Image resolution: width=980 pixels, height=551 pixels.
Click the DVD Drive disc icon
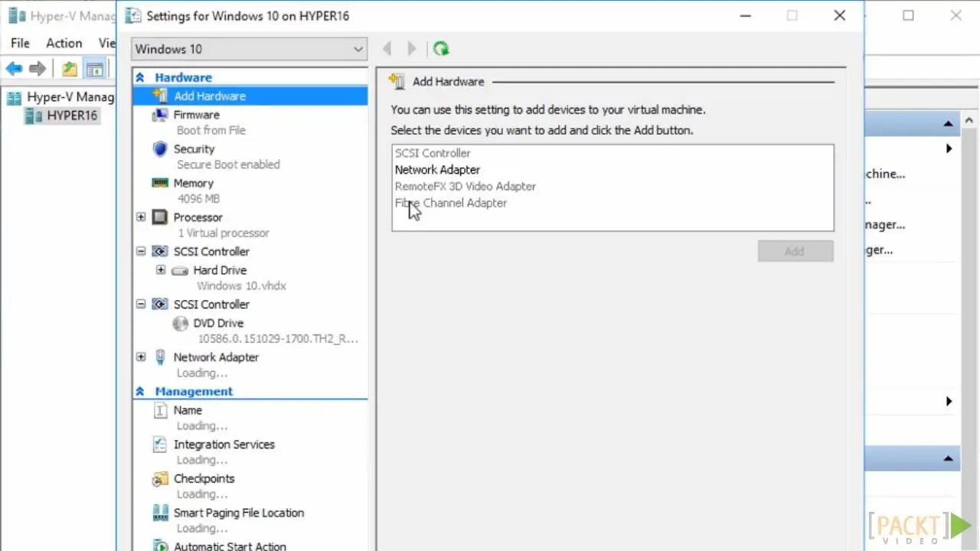180,323
